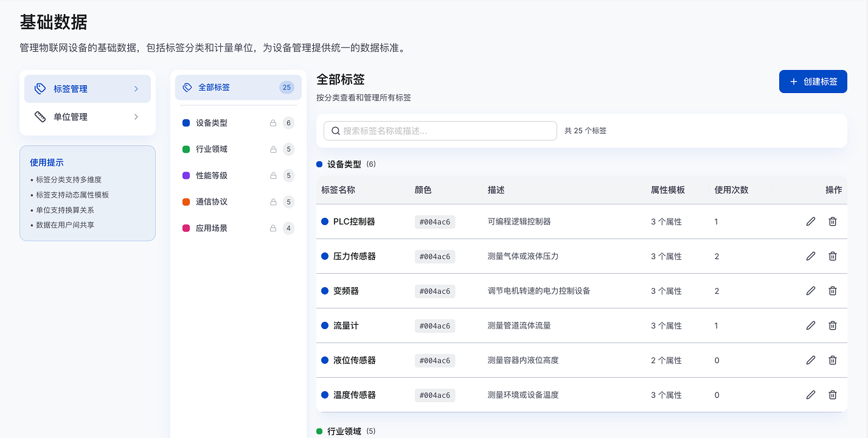The height and width of the screenshot is (438, 868).
Task: Select the 通信协议 category
Action: coord(238,202)
